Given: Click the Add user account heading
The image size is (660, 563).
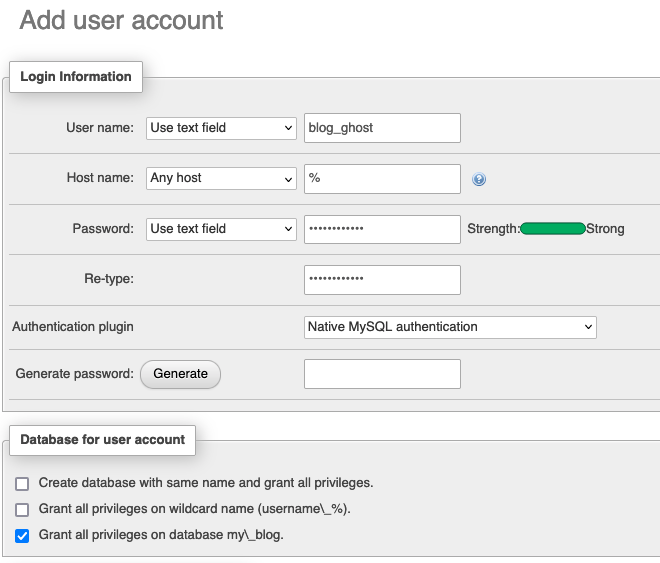Looking at the screenshot, I should (x=122, y=20).
